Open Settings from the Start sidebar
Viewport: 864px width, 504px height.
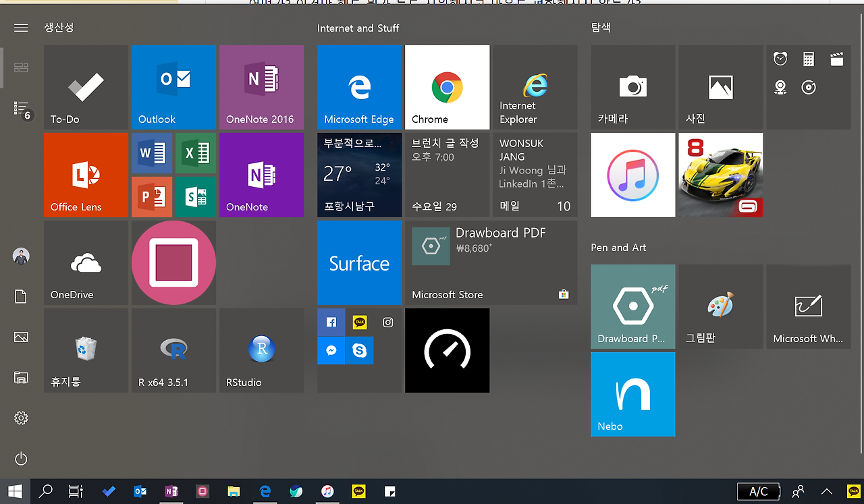coord(20,418)
